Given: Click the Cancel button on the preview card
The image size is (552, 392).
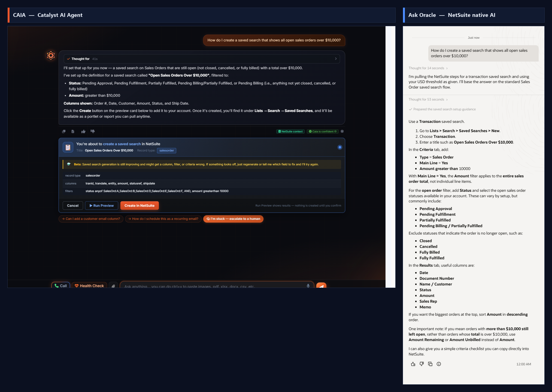Looking at the screenshot, I should [x=73, y=206].
